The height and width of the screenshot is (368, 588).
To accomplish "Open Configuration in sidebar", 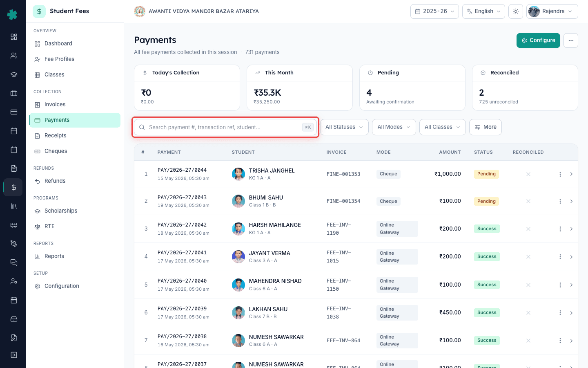I will (x=75, y=286).
